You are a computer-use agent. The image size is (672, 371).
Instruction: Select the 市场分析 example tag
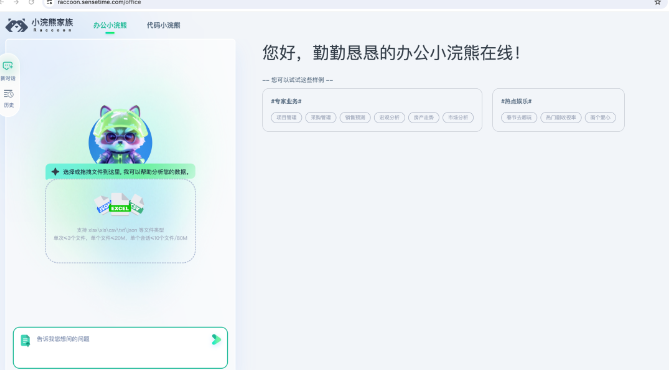(458, 118)
